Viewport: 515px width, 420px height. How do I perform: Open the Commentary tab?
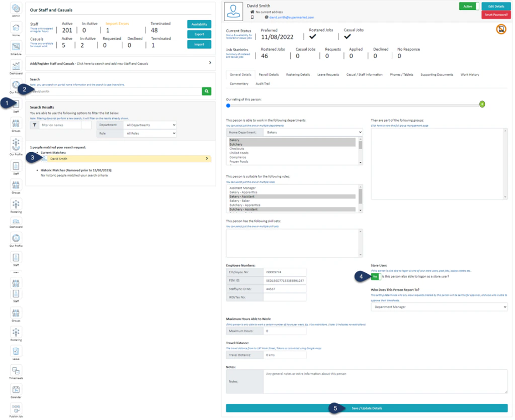pos(239,84)
